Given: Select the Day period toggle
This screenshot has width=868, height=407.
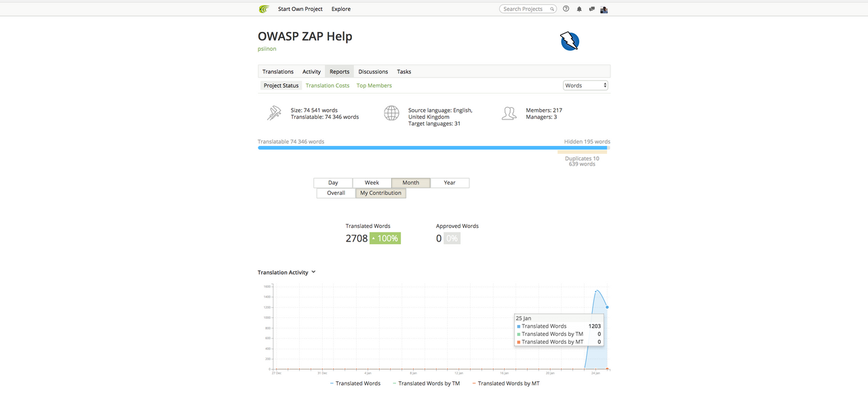Looking at the screenshot, I should pos(333,182).
